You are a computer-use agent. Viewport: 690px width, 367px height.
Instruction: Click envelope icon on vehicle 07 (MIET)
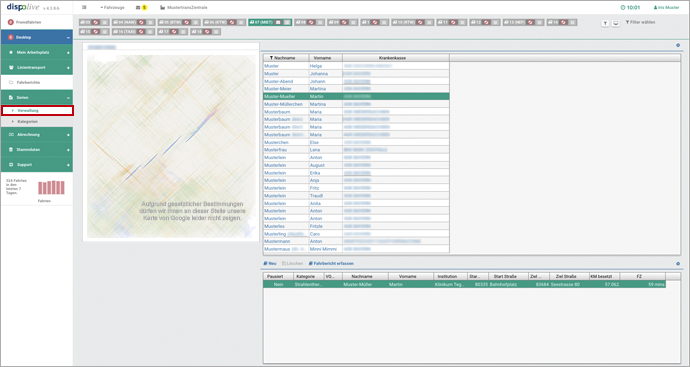point(278,22)
